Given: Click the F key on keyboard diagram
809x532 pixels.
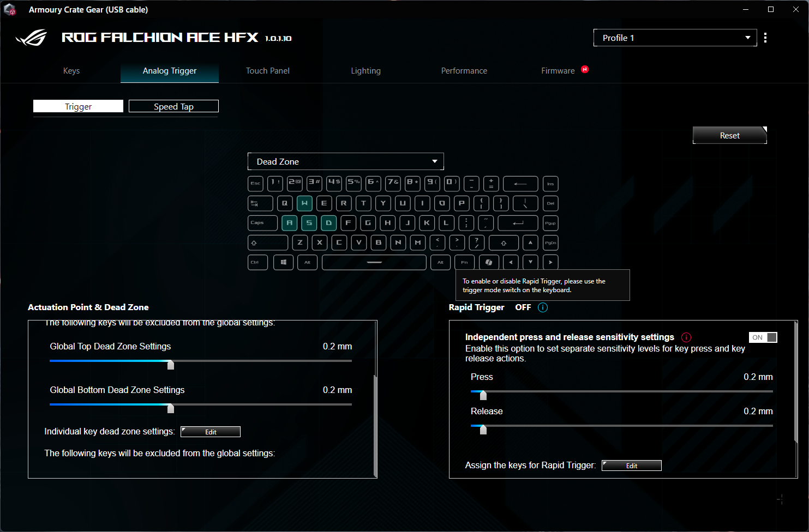Looking at the screenshot, I should tap(348, 223).
